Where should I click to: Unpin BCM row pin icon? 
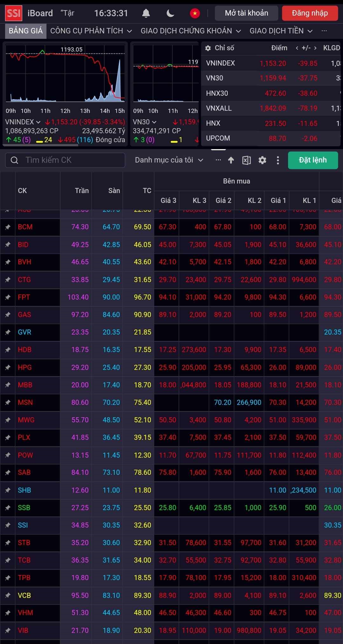click(x=8, y=227)
